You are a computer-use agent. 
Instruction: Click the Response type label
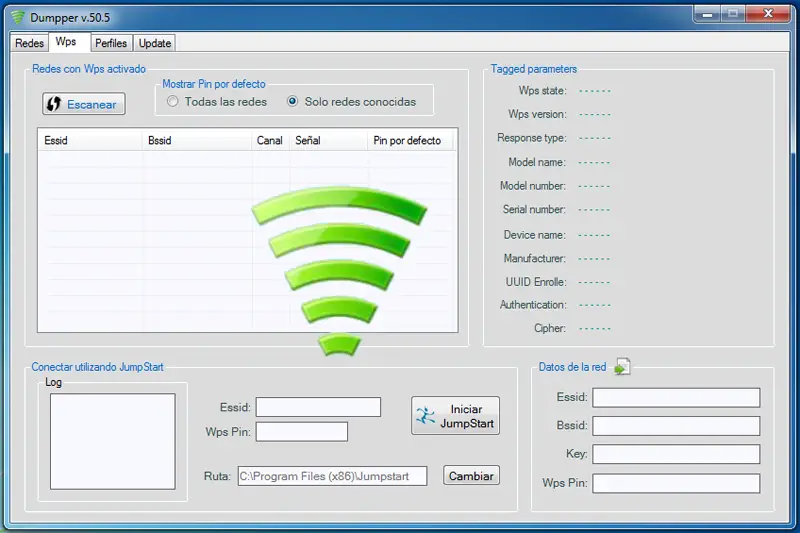click(x=532, y=138)
